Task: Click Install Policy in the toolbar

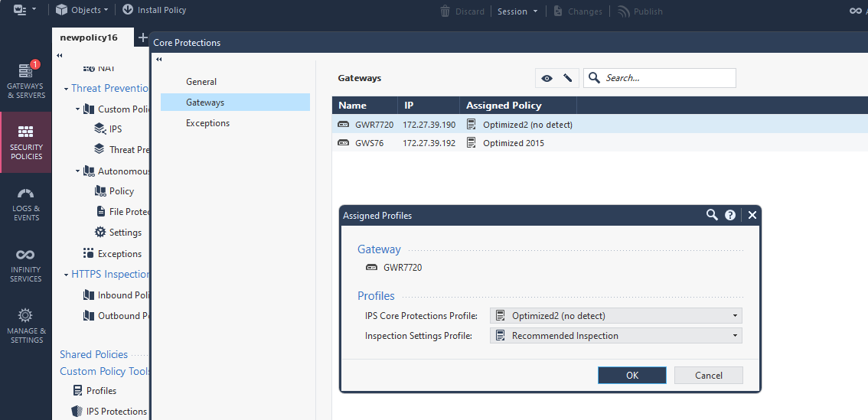Action: [154, 10]
